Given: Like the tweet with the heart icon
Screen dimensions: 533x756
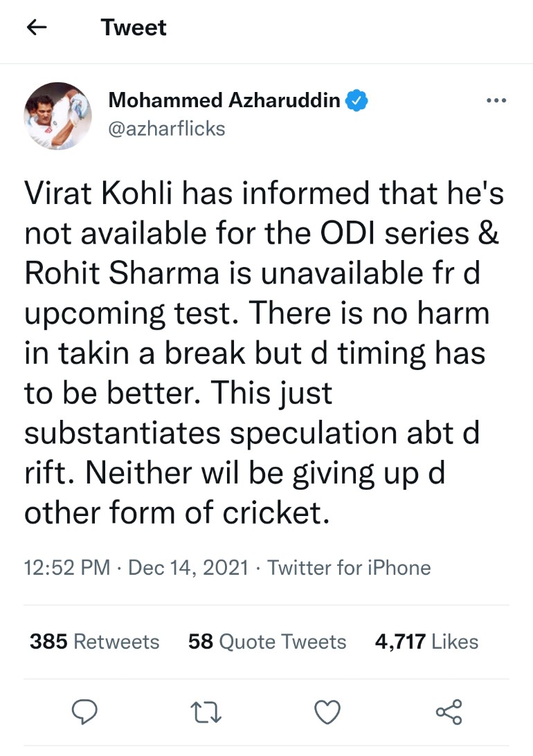Looking at the screenshot, I should point(327,711).
